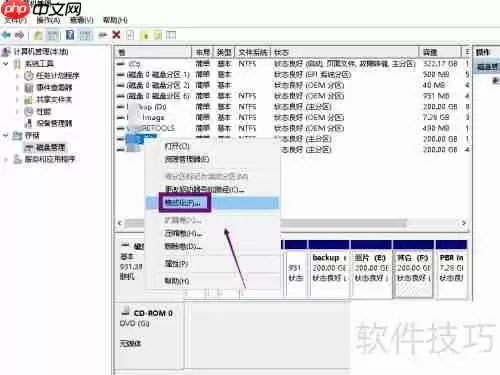Open the 查看(V) menu

tap(82, 20)
